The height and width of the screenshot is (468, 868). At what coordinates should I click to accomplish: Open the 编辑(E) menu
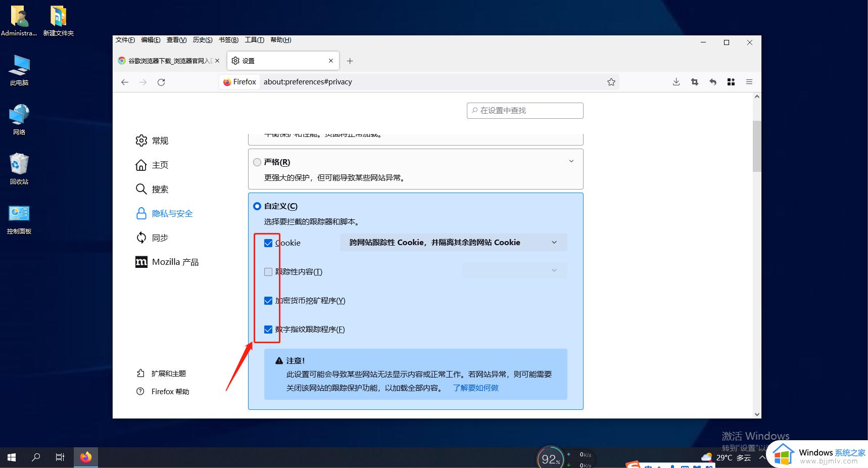click(151, 40)
